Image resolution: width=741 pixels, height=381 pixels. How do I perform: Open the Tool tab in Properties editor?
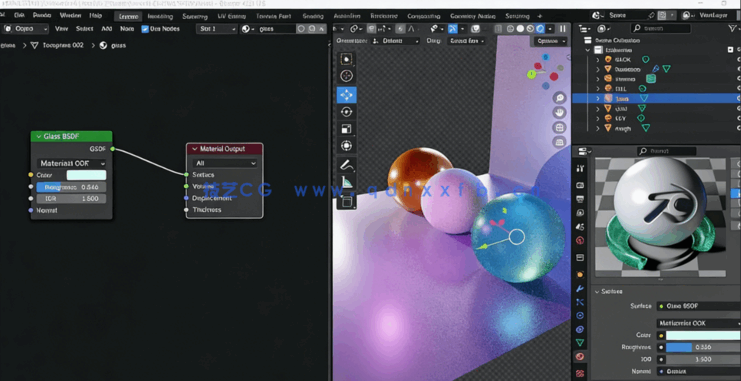click(580, 168)
